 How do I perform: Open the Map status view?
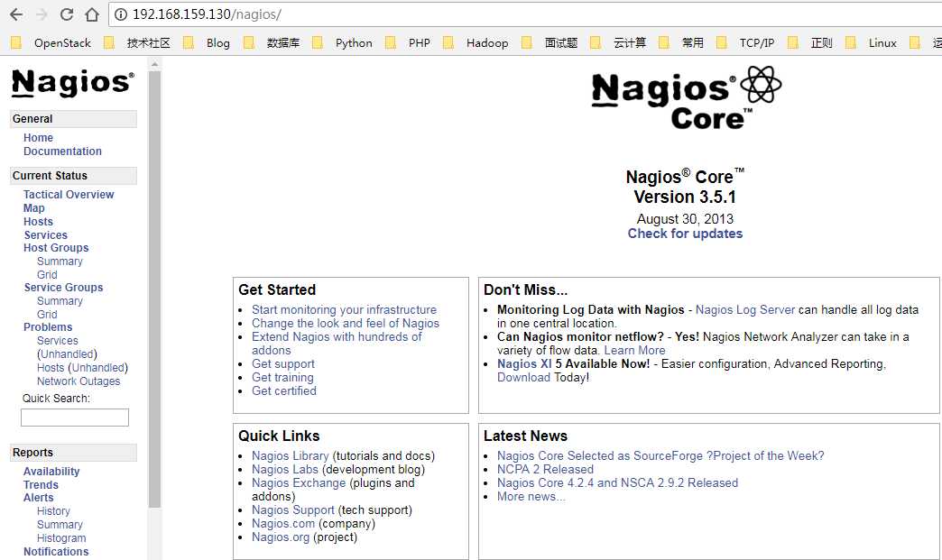(34, 207)
